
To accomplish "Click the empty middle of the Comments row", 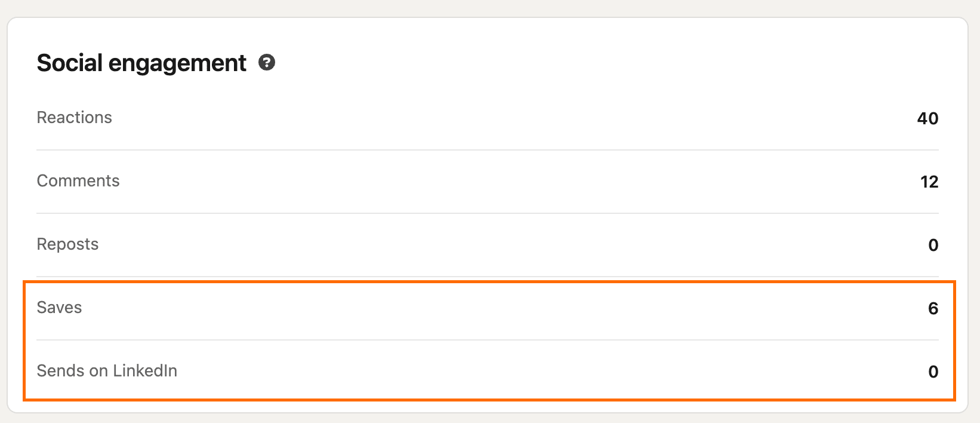I will click(487, 182).
